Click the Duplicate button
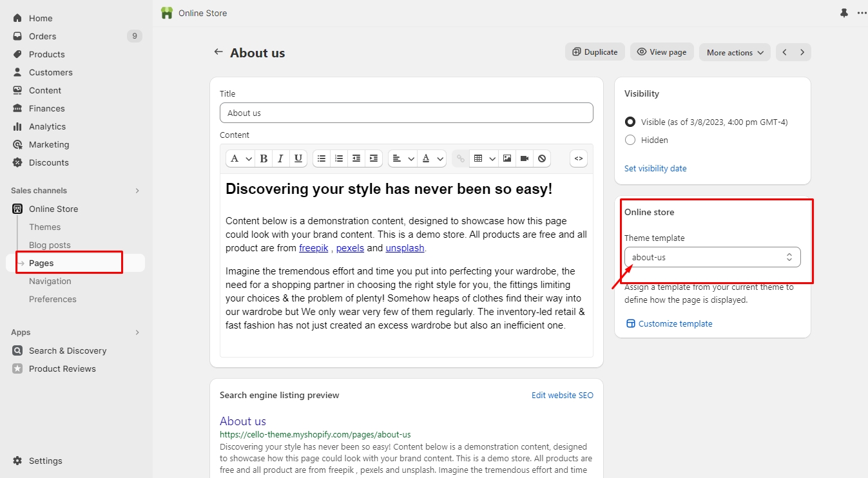 pyautogui.click(x=595, y=52)
